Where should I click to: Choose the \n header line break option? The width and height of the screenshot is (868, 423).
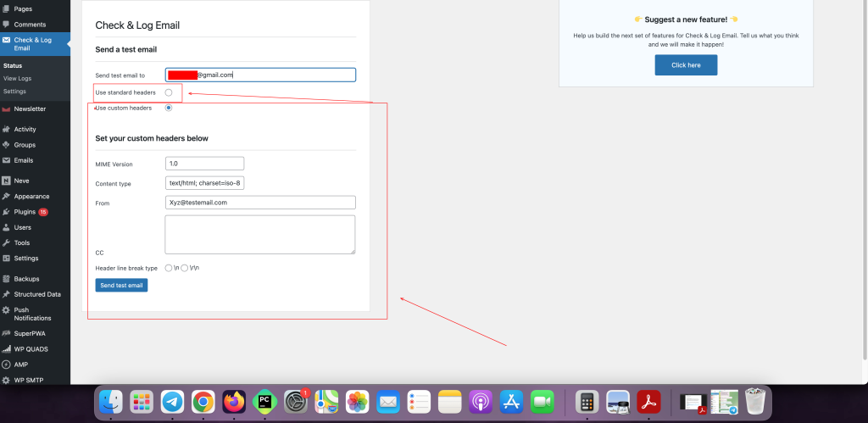169,268
